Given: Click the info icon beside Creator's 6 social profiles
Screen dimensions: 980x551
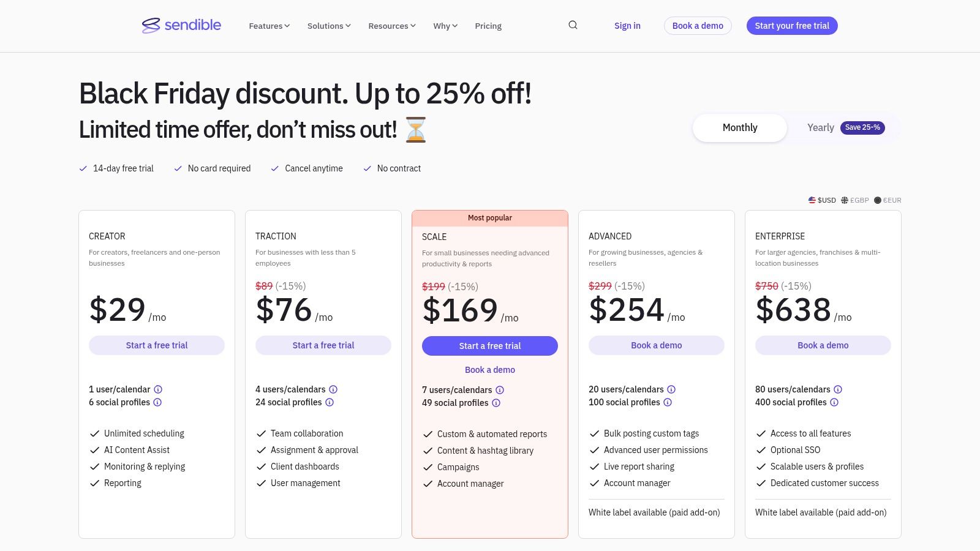Looking at the screenshot, I should [157, 402].
